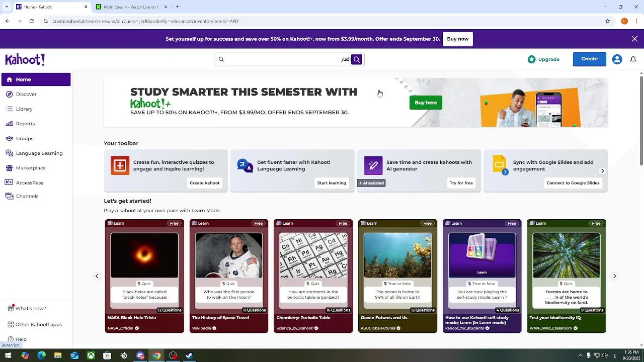The width and height of the screenshot is (644, 362).
Task: Click Connect to Google Slides button
Action: click(x=573, y=183)
